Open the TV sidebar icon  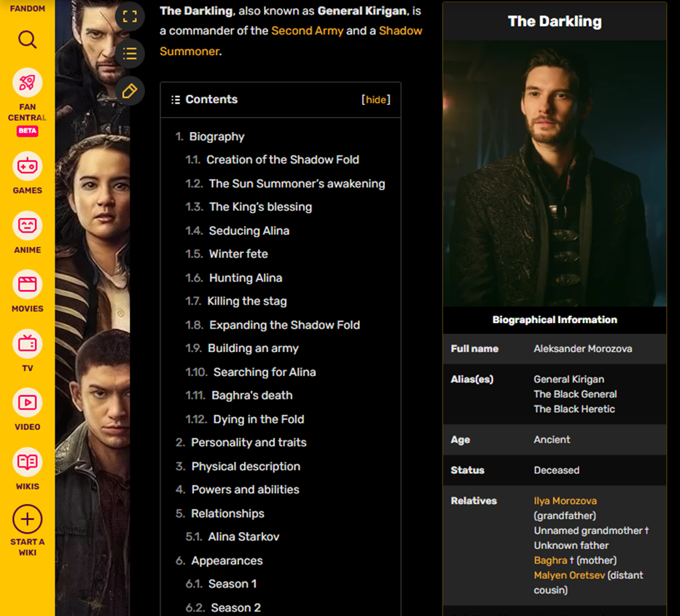pos(27,343)
